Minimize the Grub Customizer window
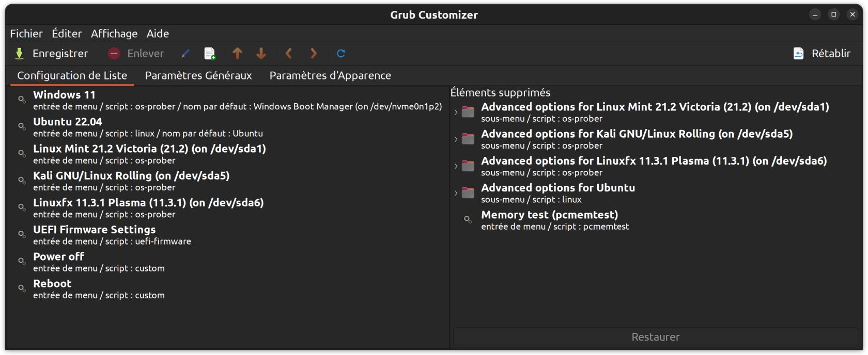 coord(815,14)
